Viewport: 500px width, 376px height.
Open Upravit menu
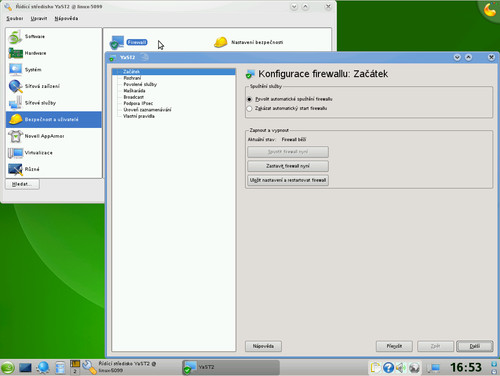tap(39, 18)
